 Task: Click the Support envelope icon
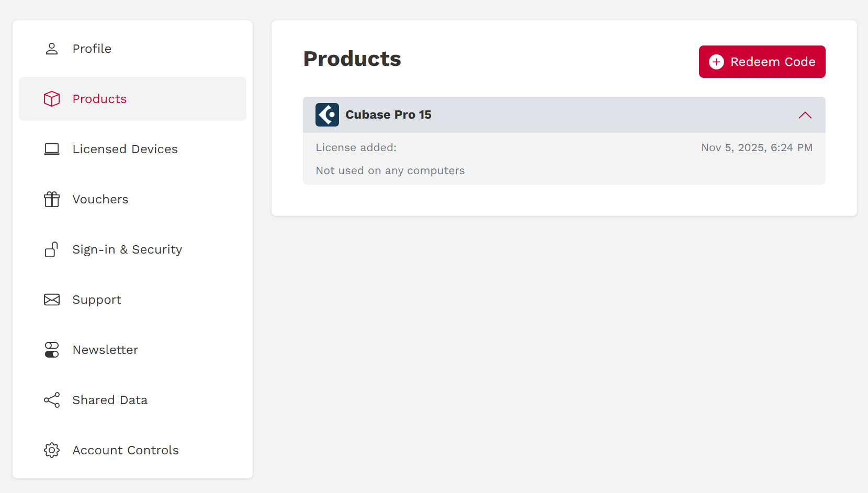click(x=52, y=300)
